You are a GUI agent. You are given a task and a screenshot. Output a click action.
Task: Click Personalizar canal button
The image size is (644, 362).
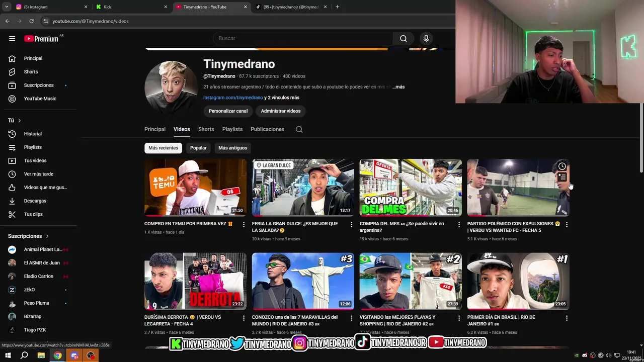pyautogui.click(x=228, y=111)
